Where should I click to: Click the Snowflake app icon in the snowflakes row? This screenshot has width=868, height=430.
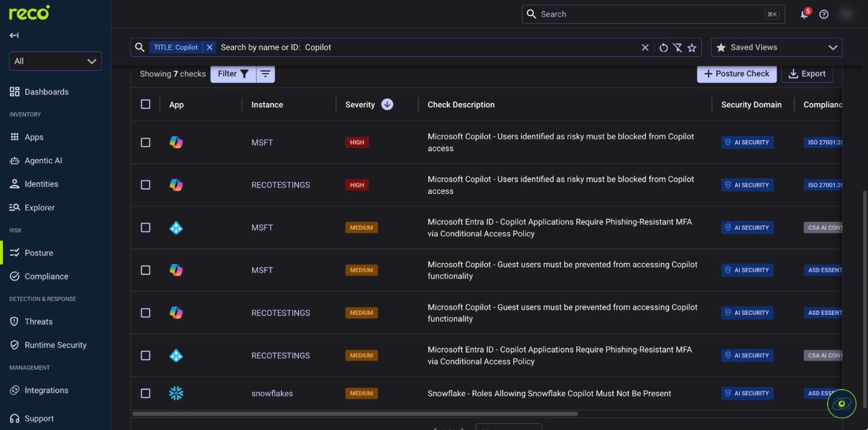176,393
